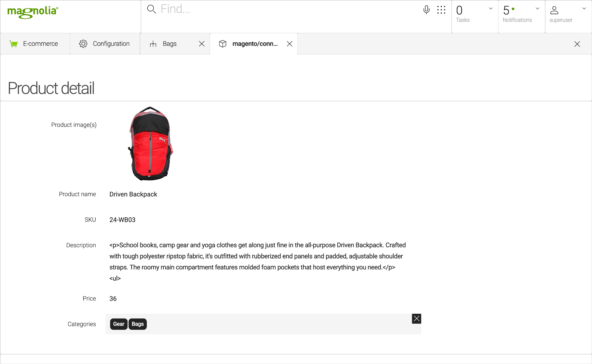Viewport: 592px width, 364px height.
Task: Click the Gear category tag
Action: [118, 324]
